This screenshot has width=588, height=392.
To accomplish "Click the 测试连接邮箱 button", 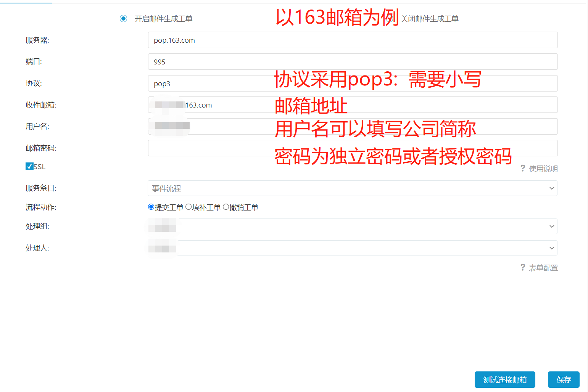I will coord(504,380).
